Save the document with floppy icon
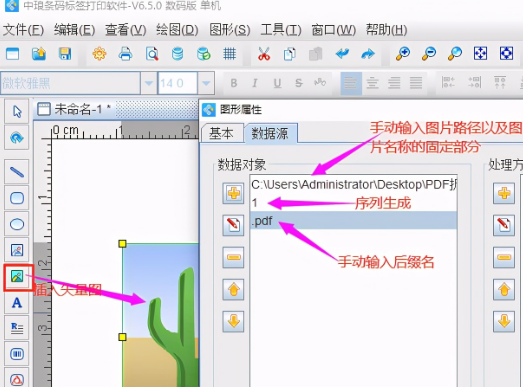The width and height of the screenshot is (523, 387). coord(65,54)
